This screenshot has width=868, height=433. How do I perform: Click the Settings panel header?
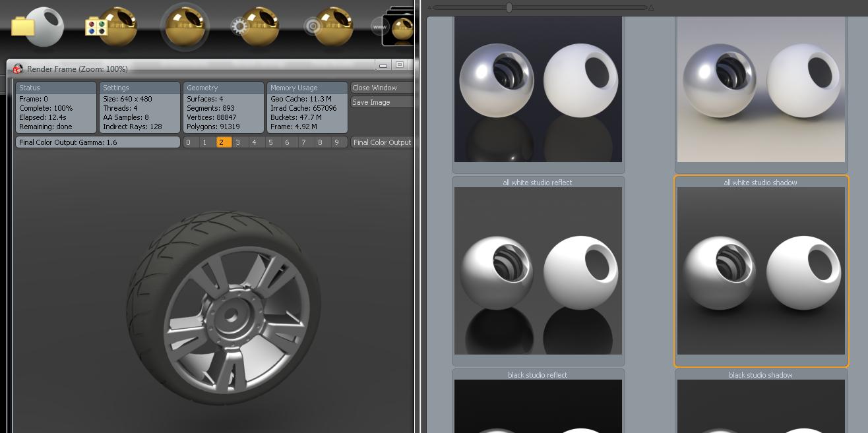[140, 88]
